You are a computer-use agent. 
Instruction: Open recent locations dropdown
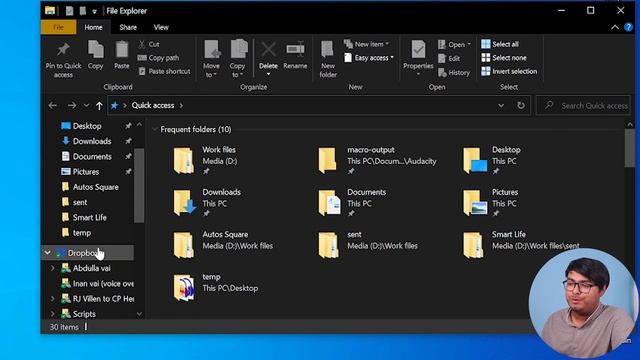click(x=86, y=105)
